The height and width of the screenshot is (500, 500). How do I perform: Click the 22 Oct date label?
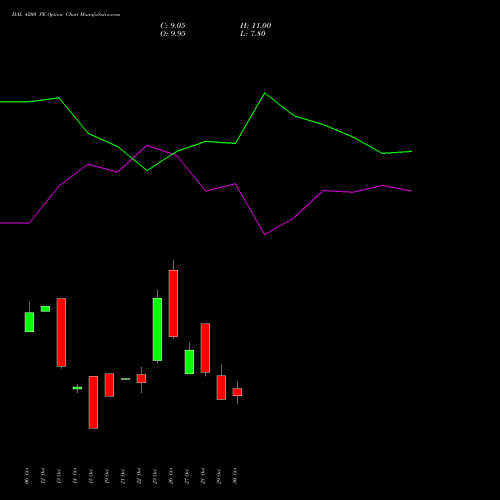(139, 476)
